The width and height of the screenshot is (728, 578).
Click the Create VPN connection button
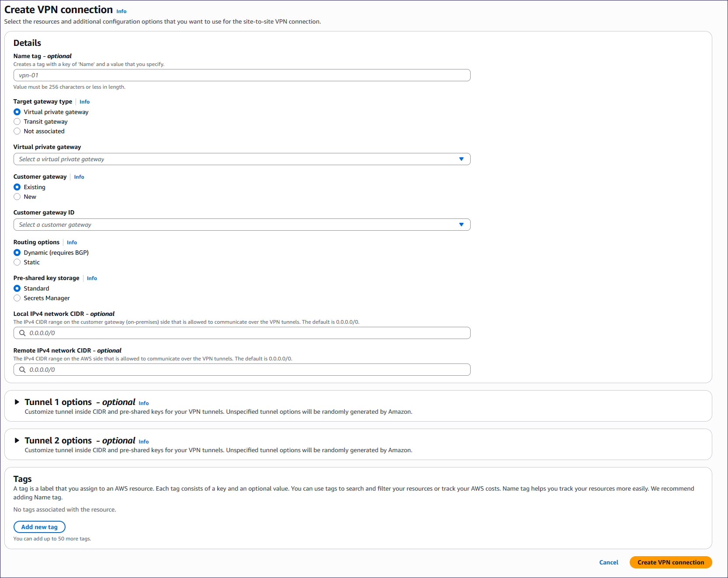point(670,562)
